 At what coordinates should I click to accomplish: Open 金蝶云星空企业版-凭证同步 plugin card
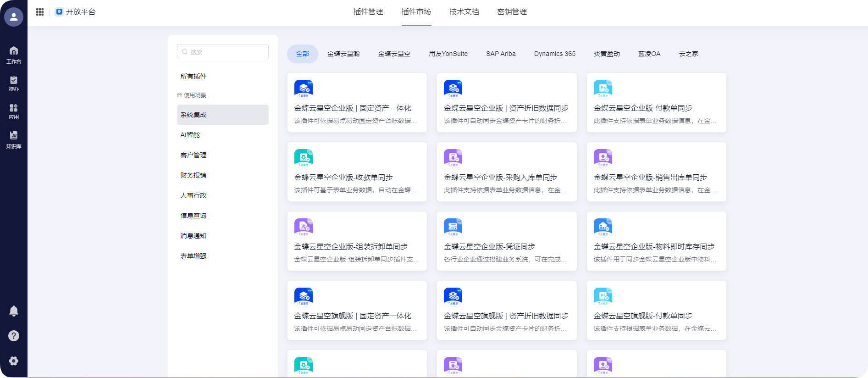pos(506,241)
